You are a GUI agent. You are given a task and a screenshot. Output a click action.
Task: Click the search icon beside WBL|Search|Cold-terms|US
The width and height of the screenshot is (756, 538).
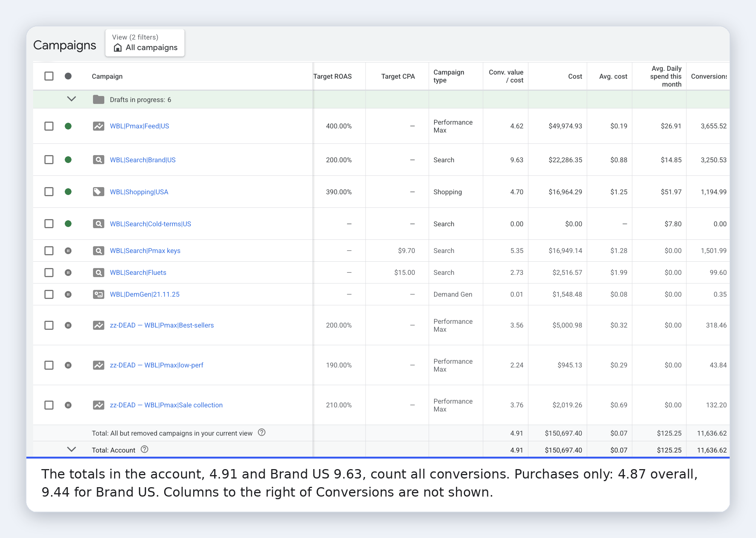tap(99, 224)
